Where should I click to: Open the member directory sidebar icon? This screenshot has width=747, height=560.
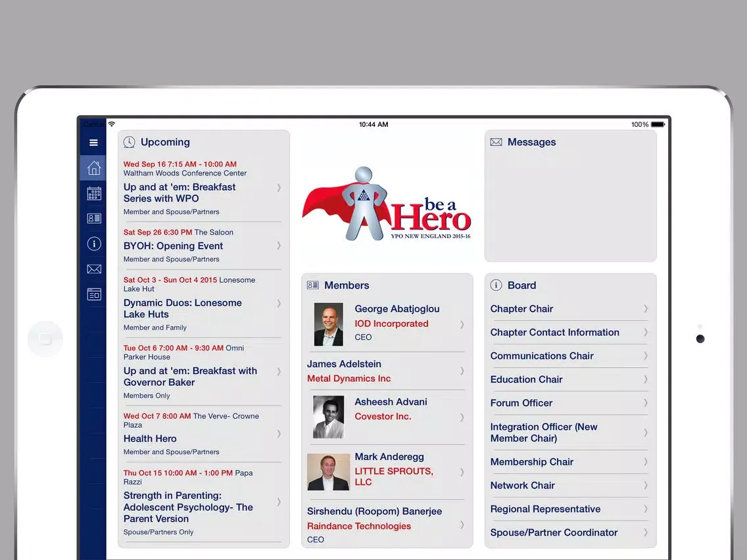click(x=94, y=218)
